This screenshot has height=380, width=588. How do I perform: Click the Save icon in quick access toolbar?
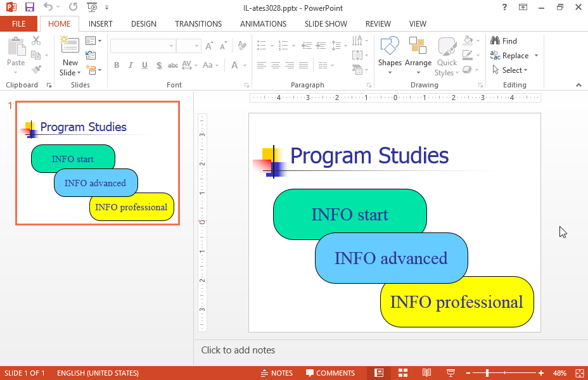(x=29, y=7)
